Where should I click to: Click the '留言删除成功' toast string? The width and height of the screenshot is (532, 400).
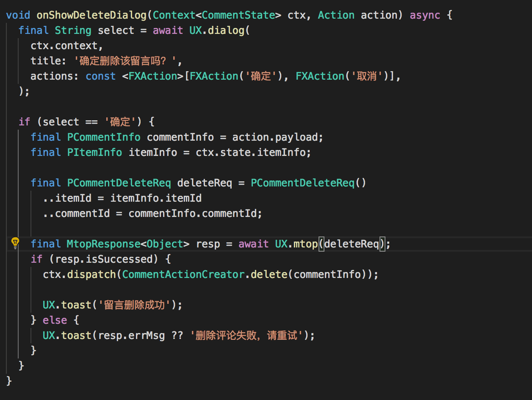137,305
